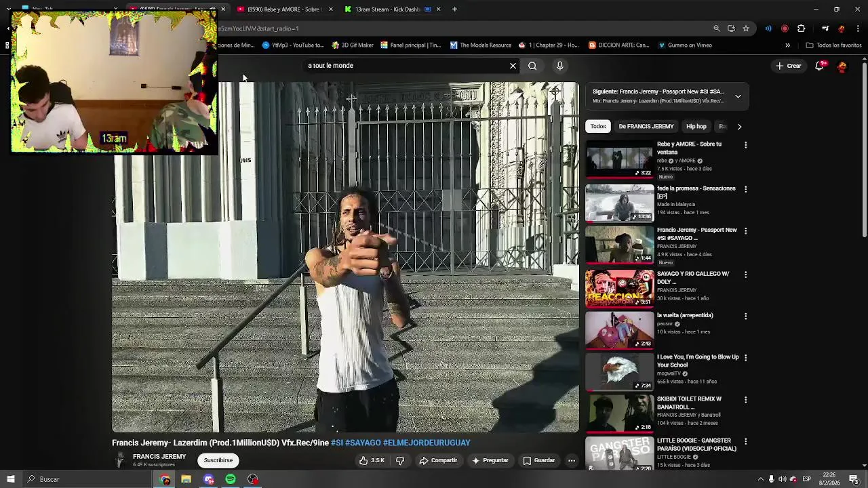
Task: Open 'I Love You, I'm Going to Blow Up' title
Action: tap(698, 361)
